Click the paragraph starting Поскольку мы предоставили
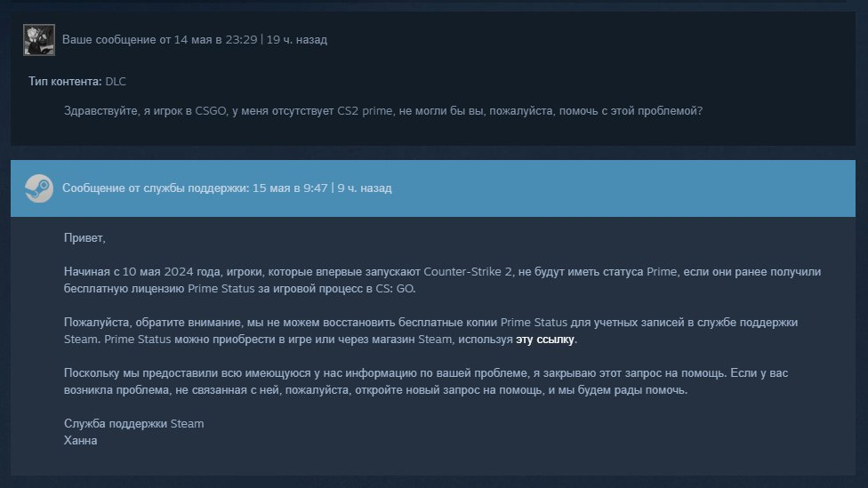 [x=426, y=381]
